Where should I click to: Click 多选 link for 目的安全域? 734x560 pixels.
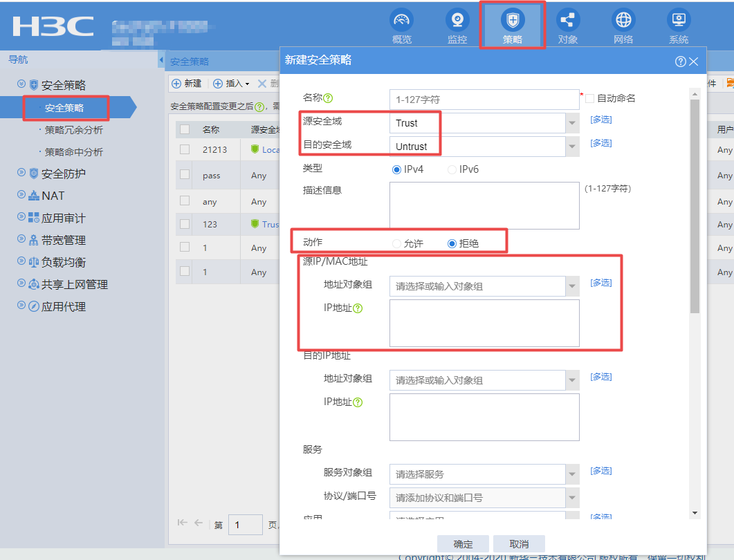[x=601, y=143]
